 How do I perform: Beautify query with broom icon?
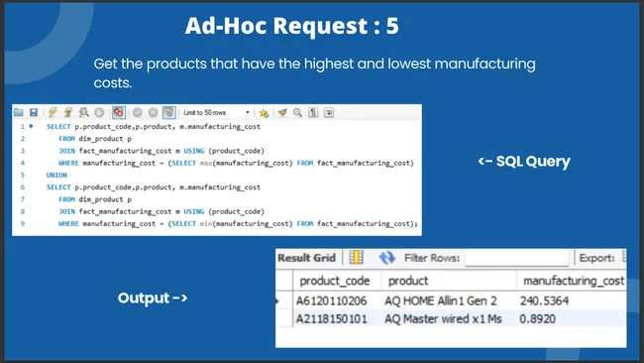pos(282,112)
